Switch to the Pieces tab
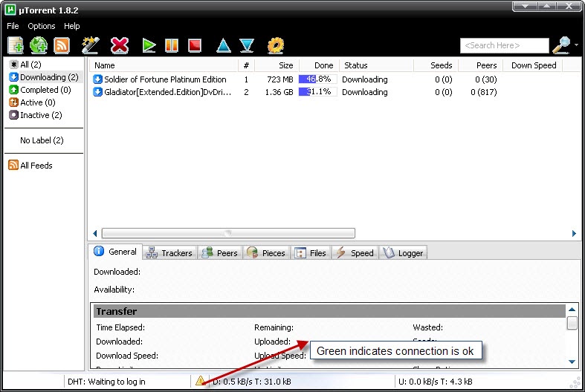Screen dimensions: 585x392 pyautogui.click(x=266, y=253)
